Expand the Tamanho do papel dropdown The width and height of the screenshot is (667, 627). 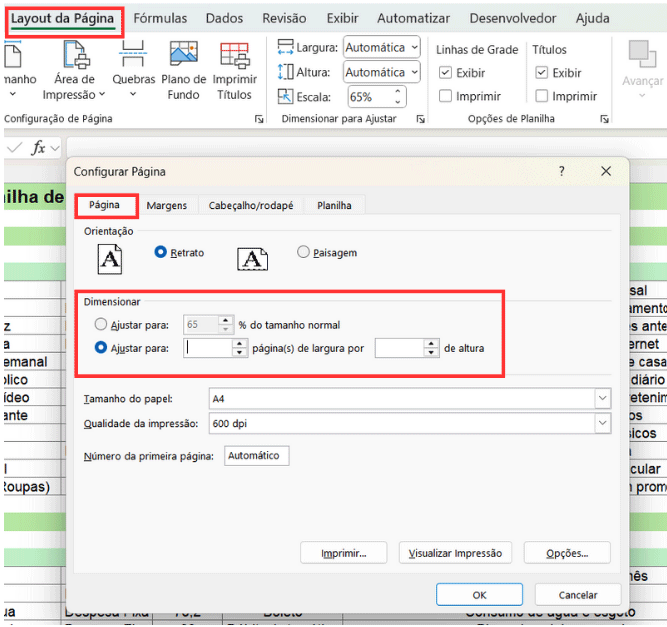601,398
